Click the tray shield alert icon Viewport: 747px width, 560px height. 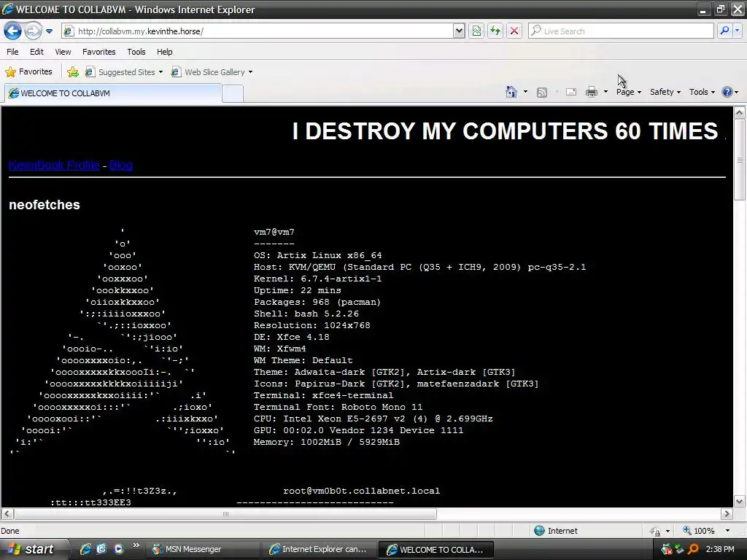click(x=667, y=550)
